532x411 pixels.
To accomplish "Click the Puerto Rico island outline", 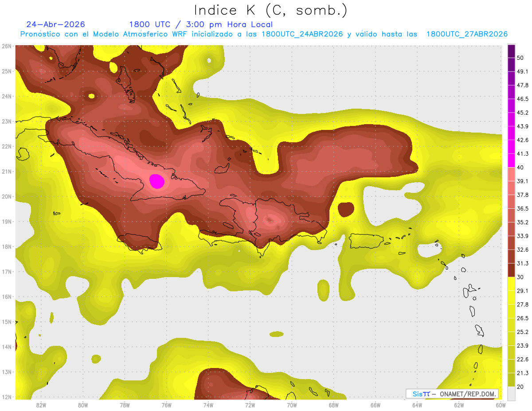I will tap(367, 241).
